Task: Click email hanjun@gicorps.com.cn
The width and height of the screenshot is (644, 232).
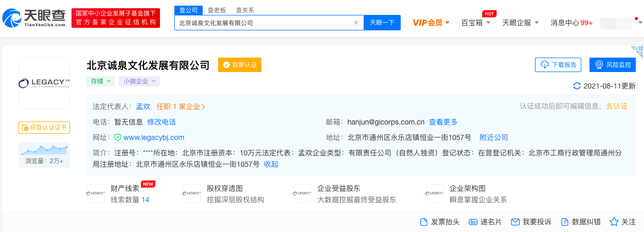Action: 386,122
